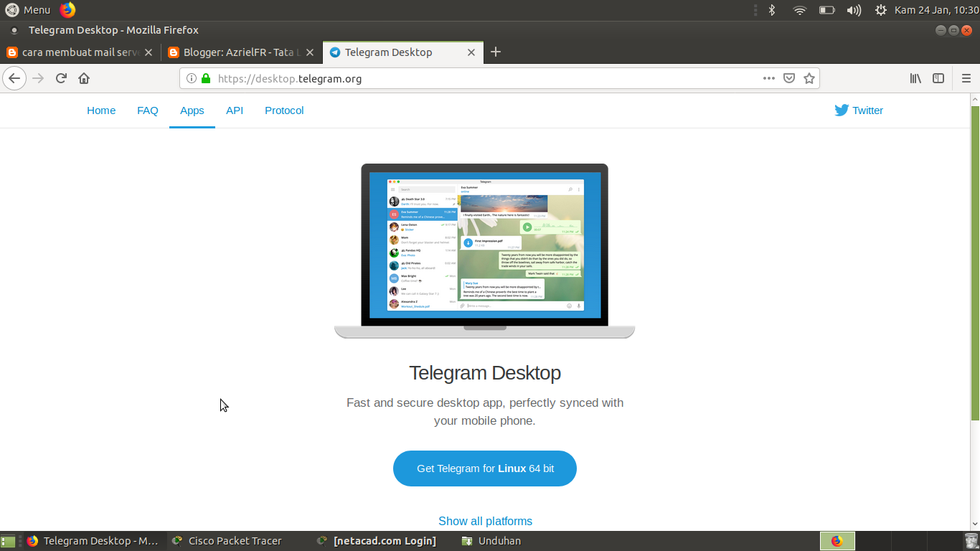Open the Apps navigation item
980x551 pixels.
(192, 110)
